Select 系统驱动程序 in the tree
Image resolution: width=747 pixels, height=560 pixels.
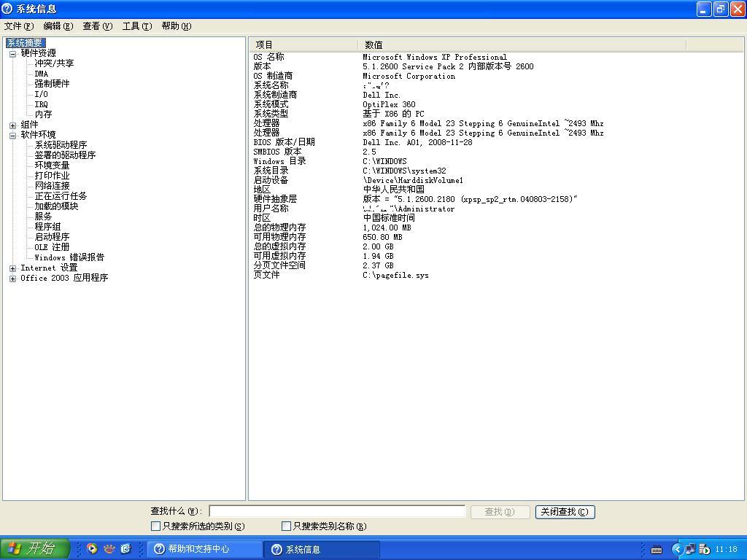coord(61,145)
